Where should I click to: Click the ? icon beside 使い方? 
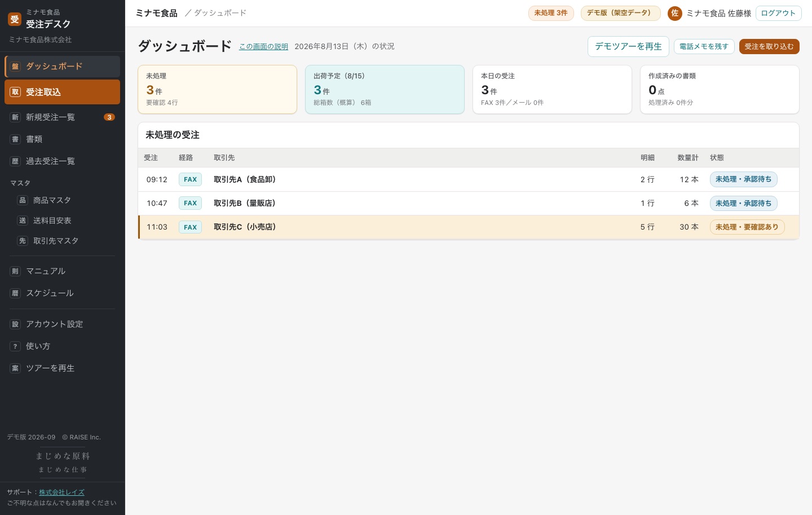[x=15, y=346]
